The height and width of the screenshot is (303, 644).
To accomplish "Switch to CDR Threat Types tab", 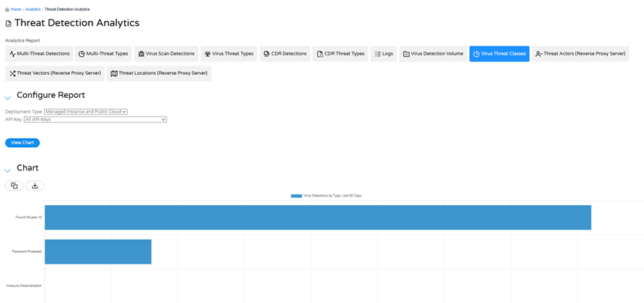I will (x=340, y=54).
